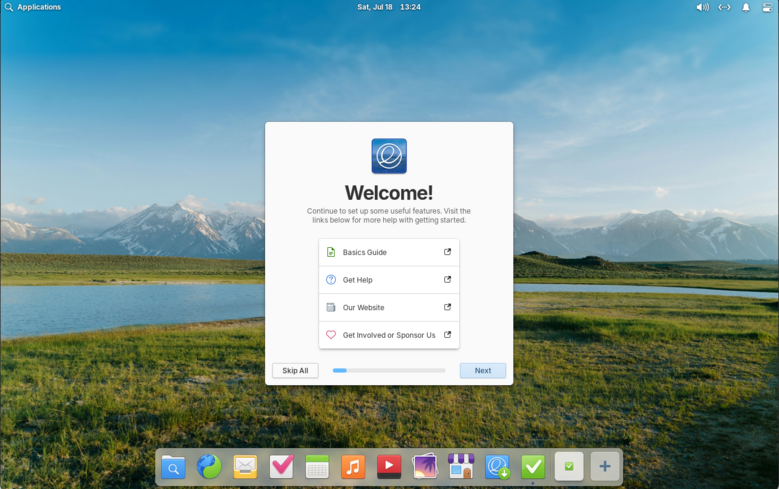The height and width of the screenshot is (489, 779).
Task: Click the plus icon in the dock
Action: pos(605,466)
